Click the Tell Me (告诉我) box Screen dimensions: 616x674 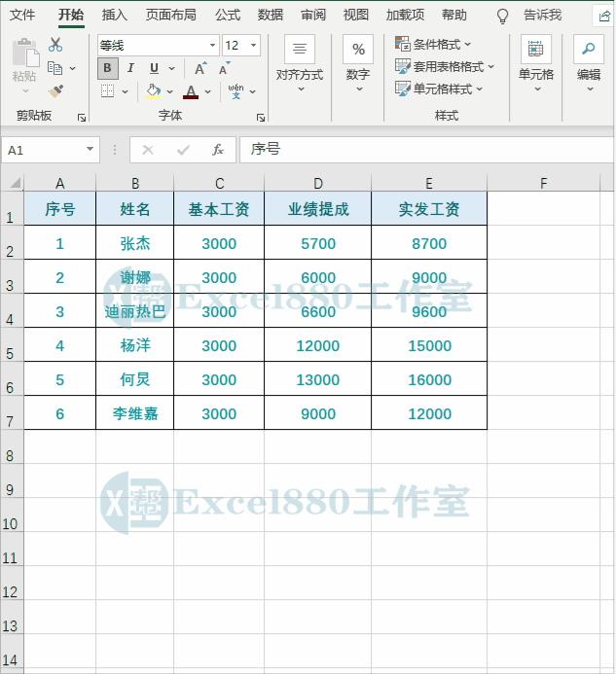tap(542, 15)
